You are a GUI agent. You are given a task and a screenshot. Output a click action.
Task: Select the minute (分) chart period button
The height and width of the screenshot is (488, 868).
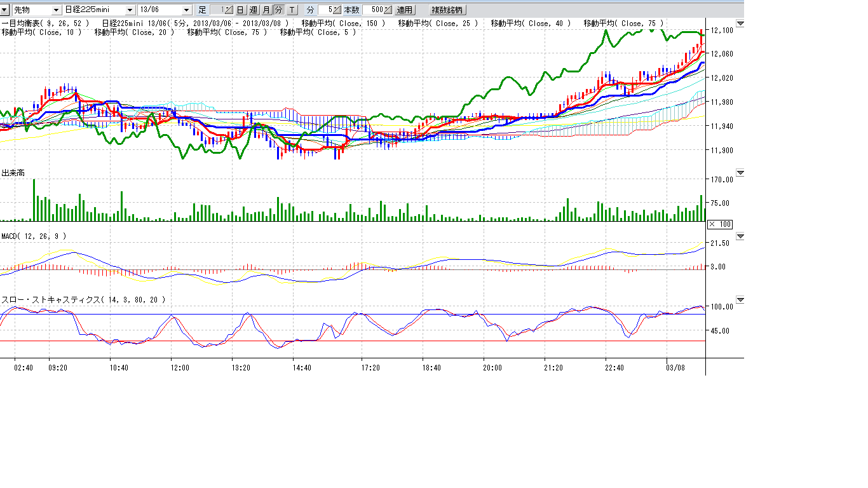point(278,10)
